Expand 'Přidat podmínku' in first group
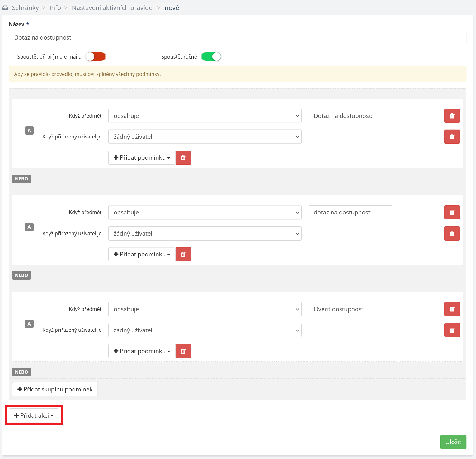The width and height of the screenshot is (476, 459). pos(142,157)
